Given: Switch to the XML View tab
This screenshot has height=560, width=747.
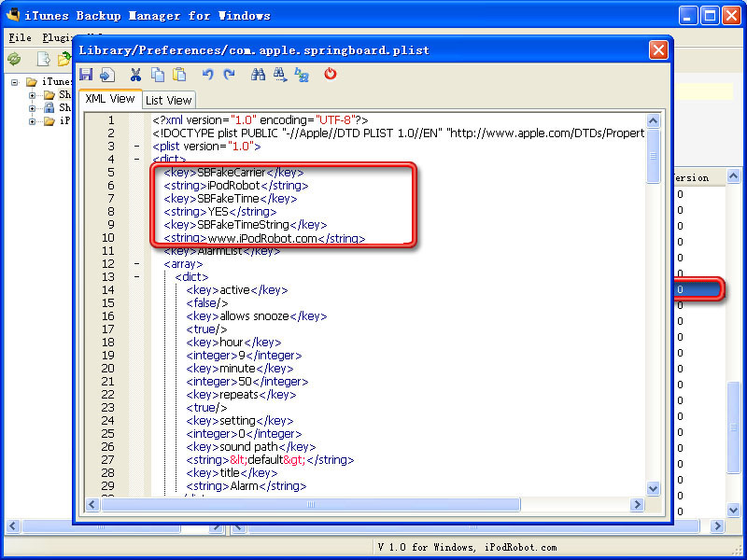Looking at the screenshot, I should 110,99.
